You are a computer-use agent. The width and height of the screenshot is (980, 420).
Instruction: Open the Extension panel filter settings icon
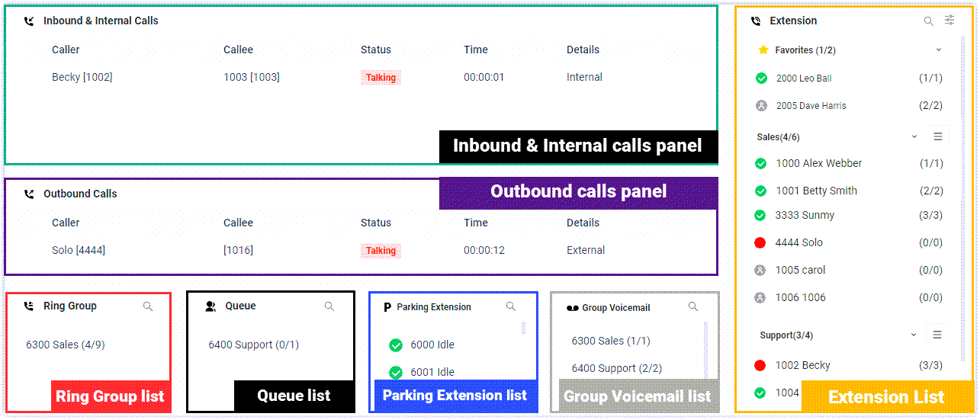[x=949, y=21]
